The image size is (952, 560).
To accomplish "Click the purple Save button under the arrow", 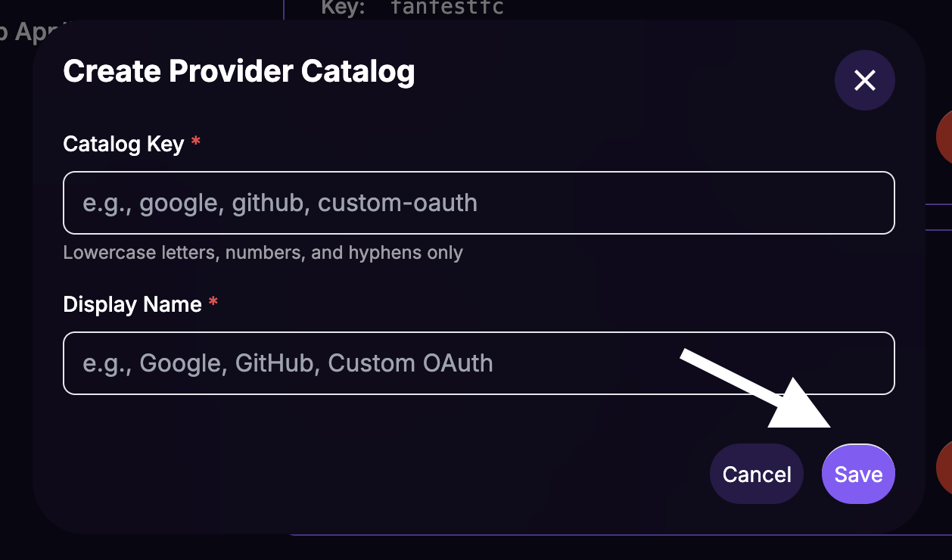I will pyautogui.click(x=857, y=473).
